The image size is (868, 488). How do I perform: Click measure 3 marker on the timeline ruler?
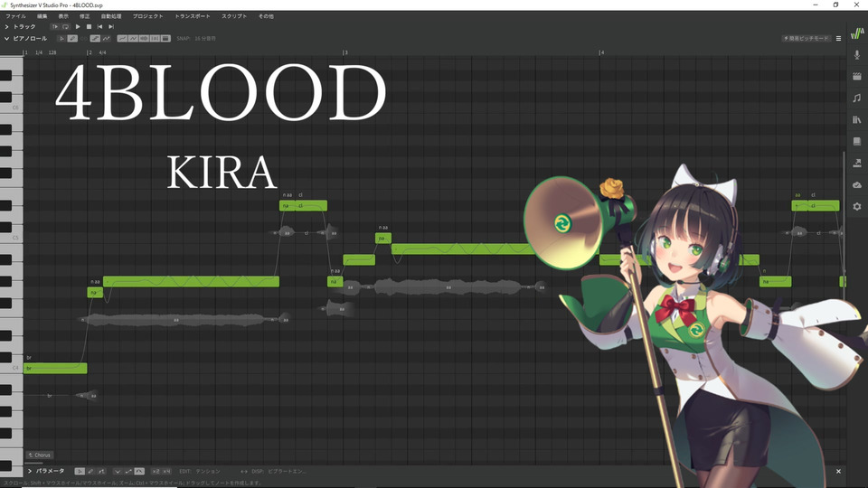pyautogui.click(x=344, y=52)
